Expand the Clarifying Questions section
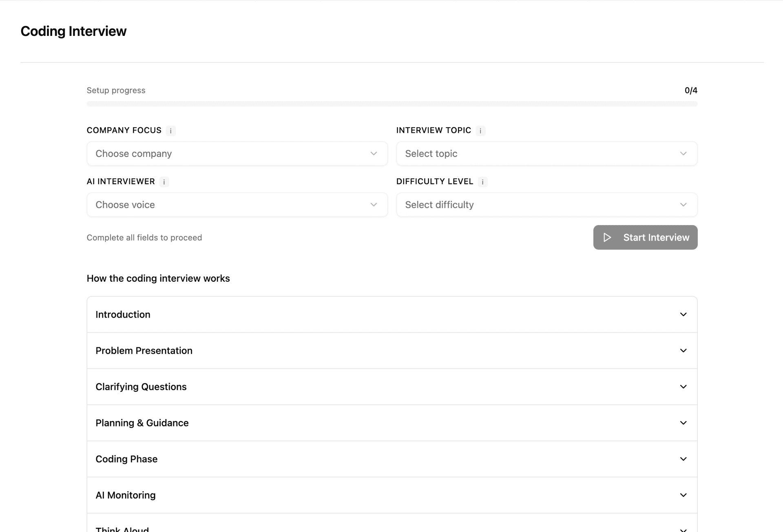The width and height of the screenshot is (783, 532). pos(392,387)
